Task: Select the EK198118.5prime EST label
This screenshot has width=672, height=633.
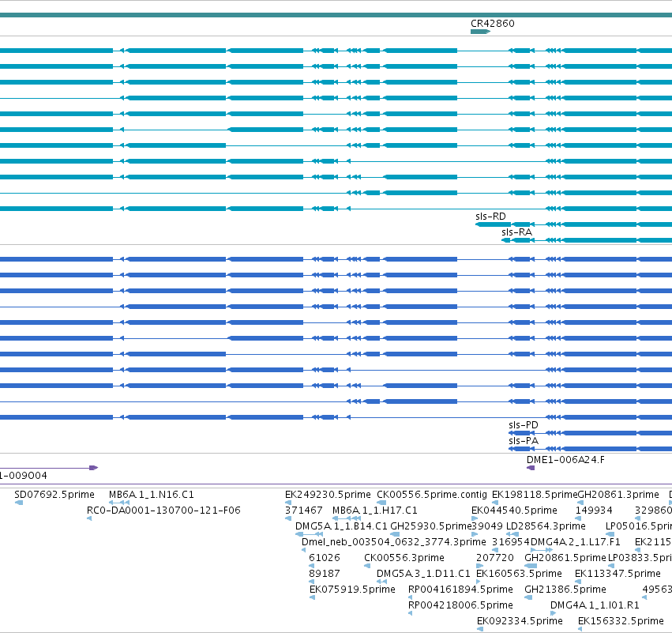Action: pyautogui.click(x=535, y=495)
